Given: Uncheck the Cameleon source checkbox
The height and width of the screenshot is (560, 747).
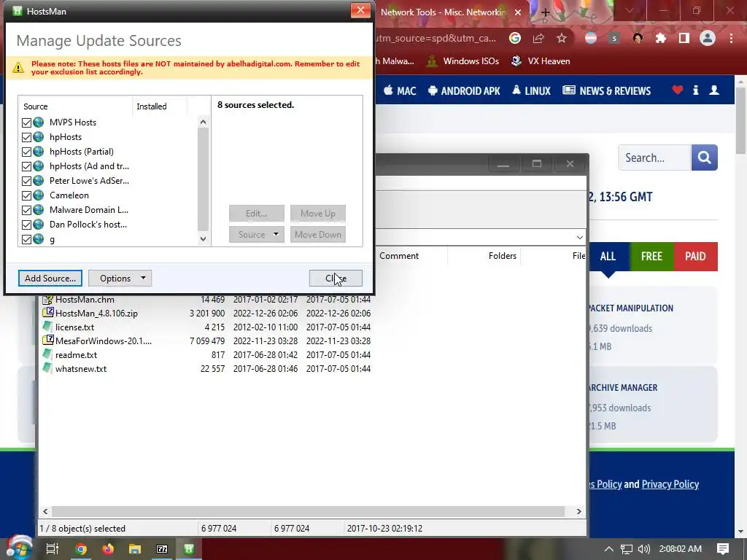Looking at the screenshot, I should [27, 195].
